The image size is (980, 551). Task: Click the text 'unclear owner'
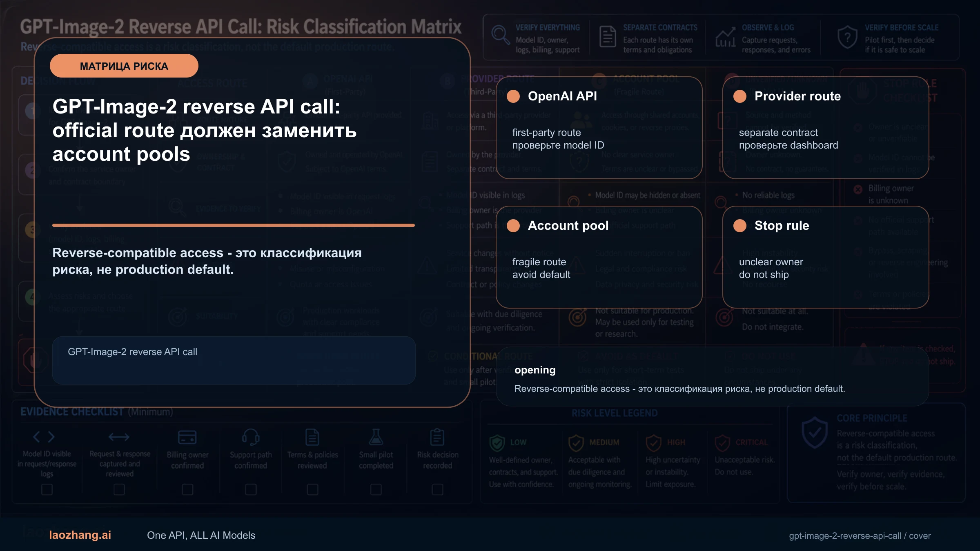tap(771, 262)
